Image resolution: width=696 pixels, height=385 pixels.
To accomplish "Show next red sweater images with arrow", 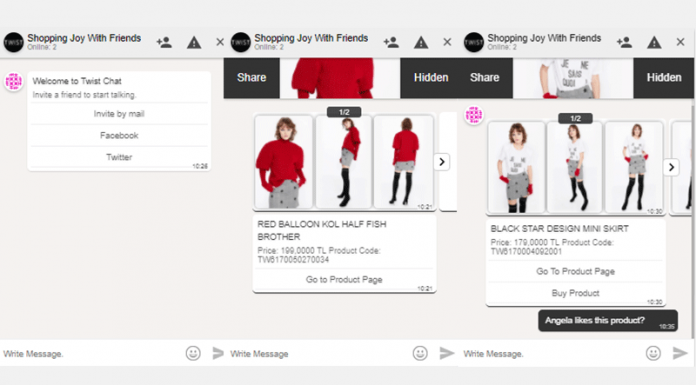I will [442, 162].
